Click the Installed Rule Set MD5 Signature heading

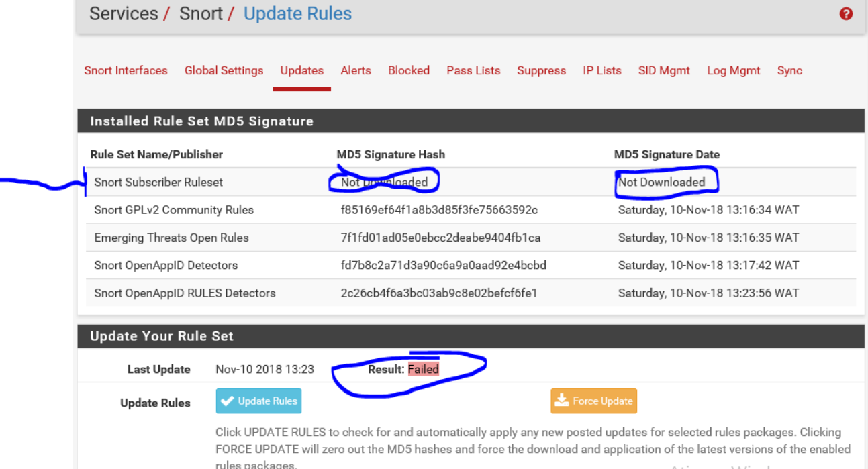pyautogui.click(x=201, y=121)
